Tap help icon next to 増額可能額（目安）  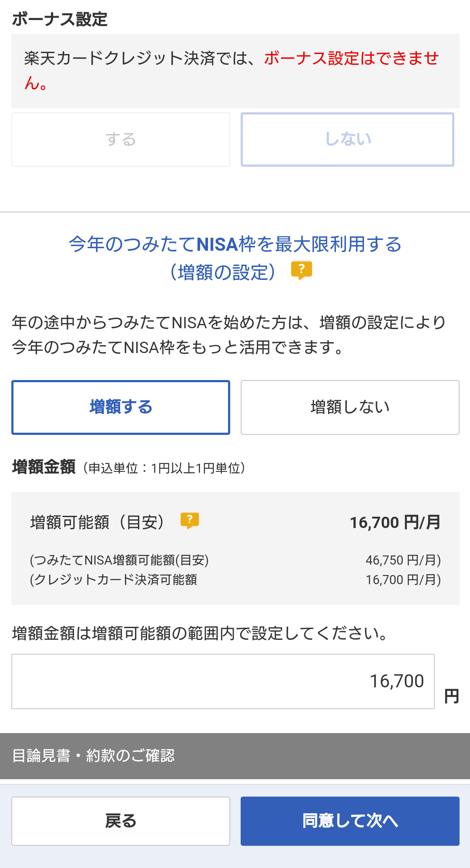(x=190, y=520)
